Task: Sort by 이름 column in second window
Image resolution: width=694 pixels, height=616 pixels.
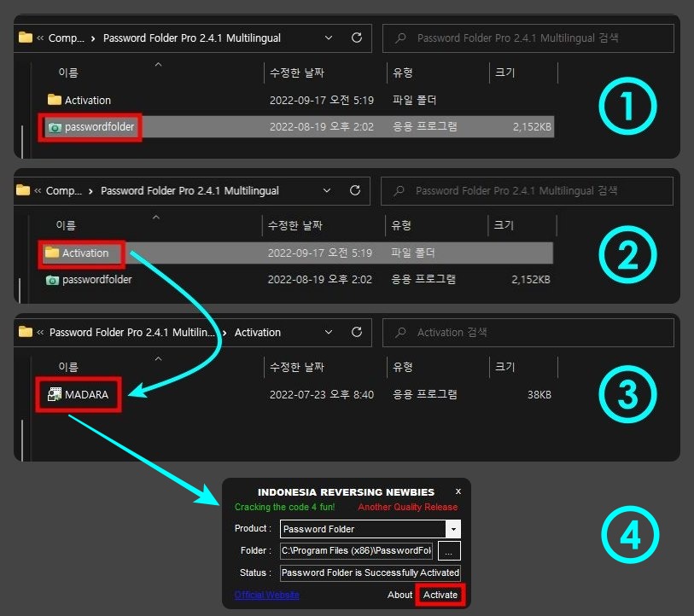Action: point(67,225)
